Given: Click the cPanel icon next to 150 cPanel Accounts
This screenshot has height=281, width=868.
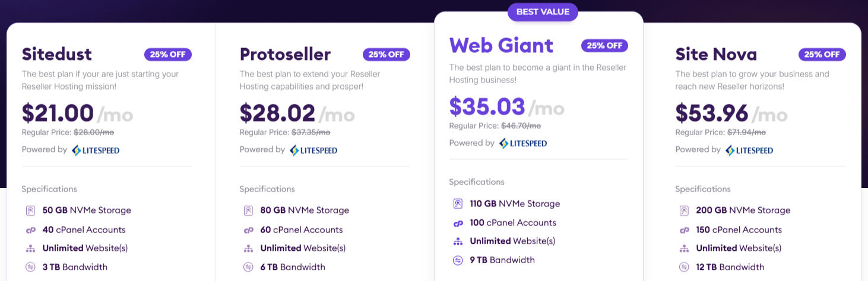Looking at the screenshot, I should tap(684, 230).
